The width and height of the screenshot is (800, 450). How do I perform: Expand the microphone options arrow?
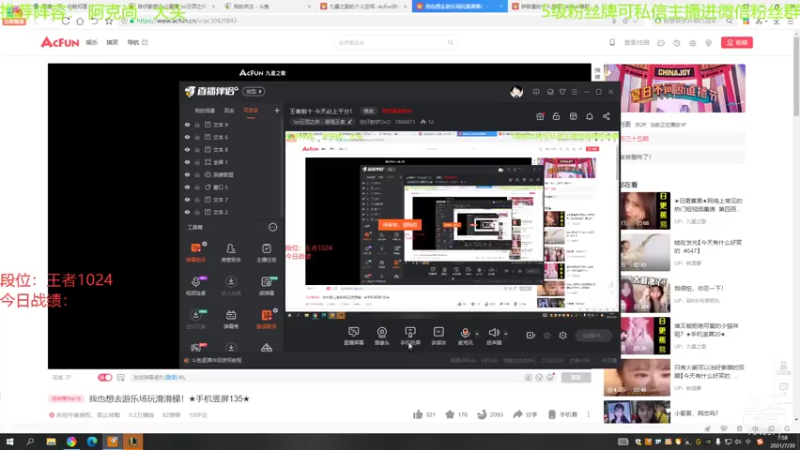point(477,334)
